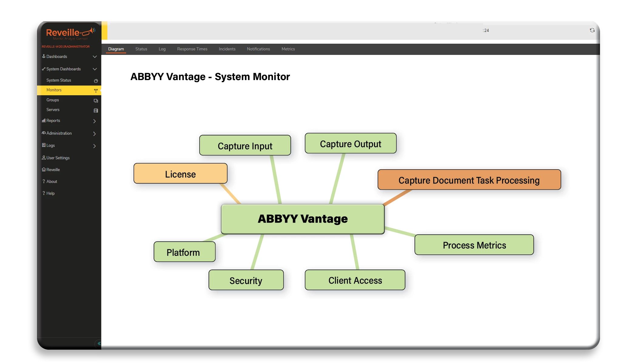
Task: Collapse the System Dashboards chevron
Action: coord(95,69)
